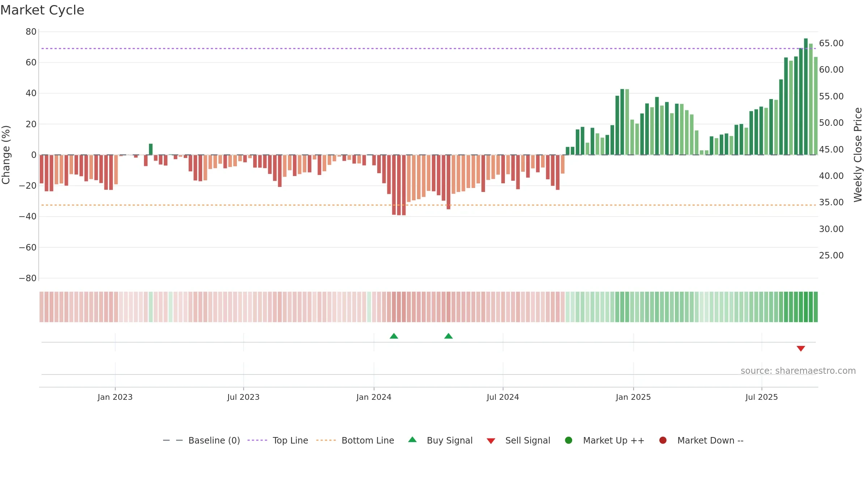This screenshot has height=488, width=868.
Task: Click the second green buy signal triangle
Action: point(448,336)
